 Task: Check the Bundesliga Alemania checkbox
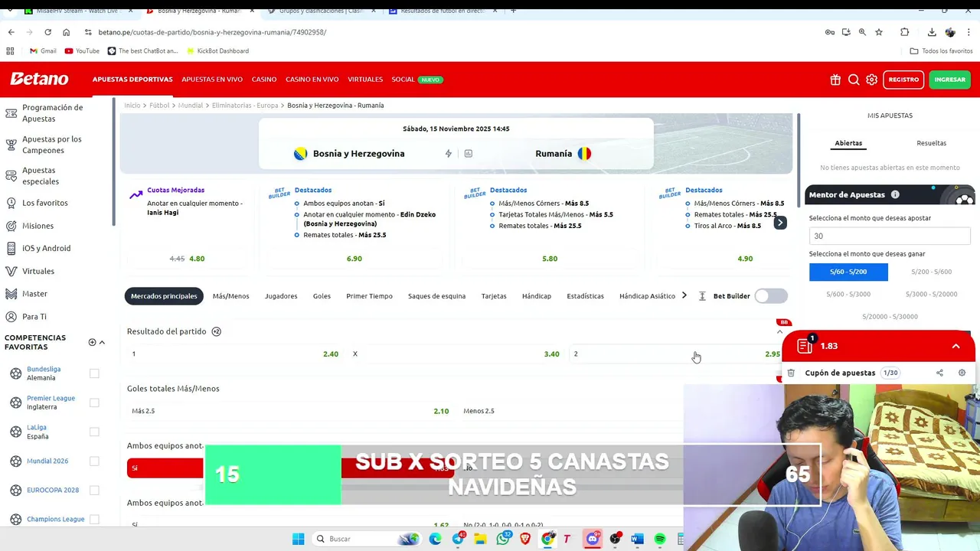click(x=94, y=373)
